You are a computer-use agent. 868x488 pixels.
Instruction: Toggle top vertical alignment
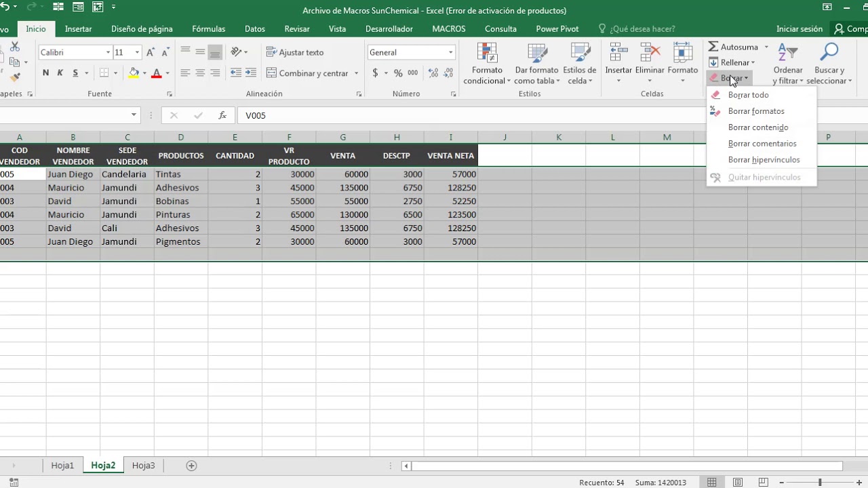tap(185, 52)
